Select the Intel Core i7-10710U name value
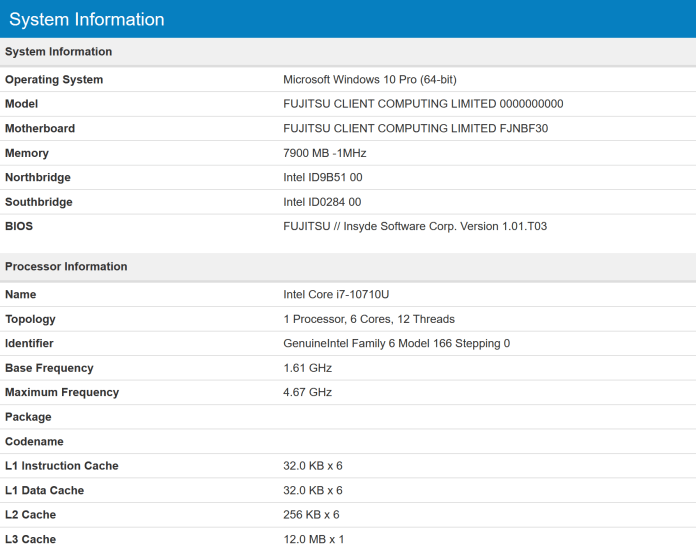This screenshot has width=696, height=551. pyautogui.click(x=334, y=295)
